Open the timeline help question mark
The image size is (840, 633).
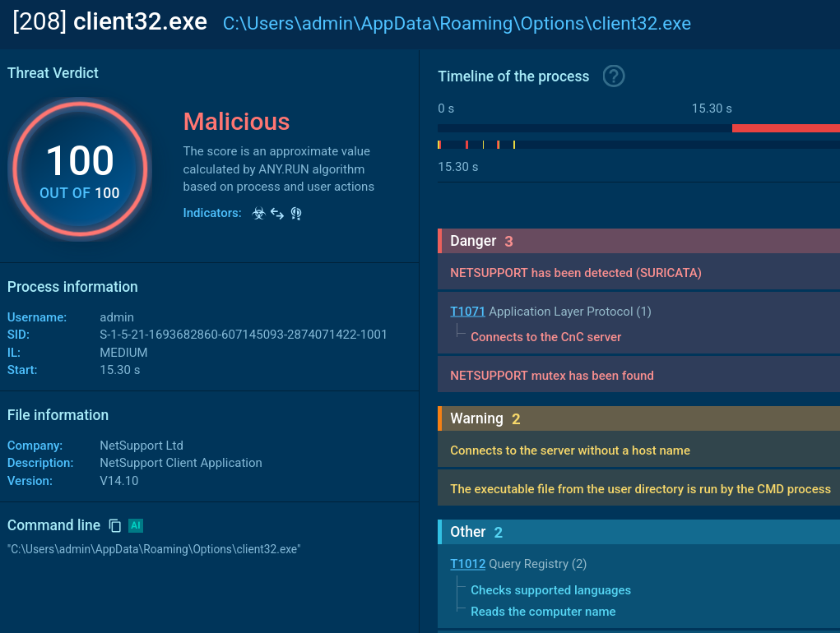(614, 76)
